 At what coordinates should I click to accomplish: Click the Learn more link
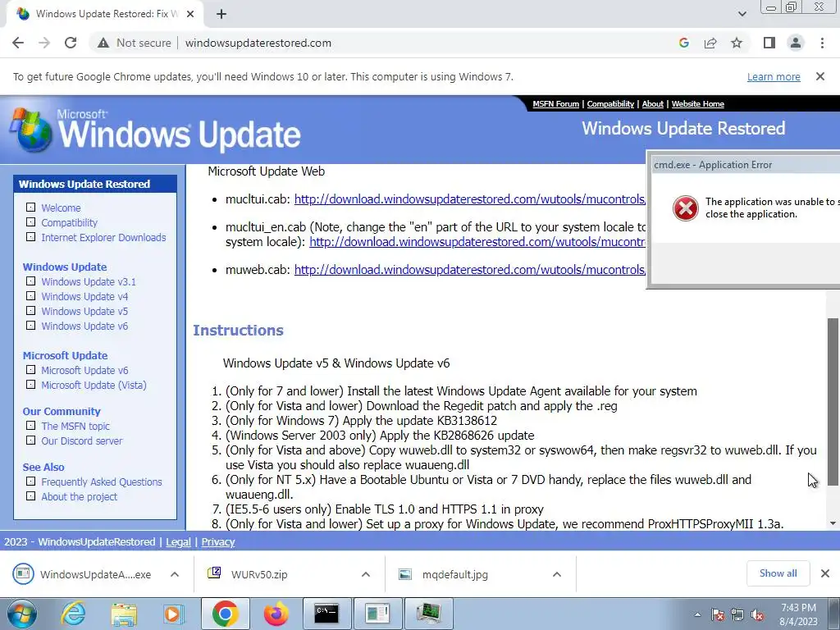click(774, 76)
